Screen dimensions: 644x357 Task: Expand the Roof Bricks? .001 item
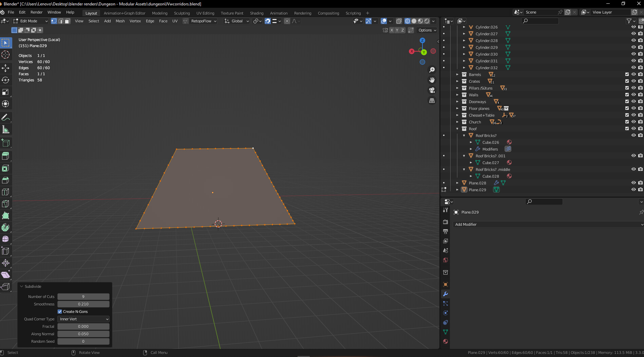pos(464,156)
